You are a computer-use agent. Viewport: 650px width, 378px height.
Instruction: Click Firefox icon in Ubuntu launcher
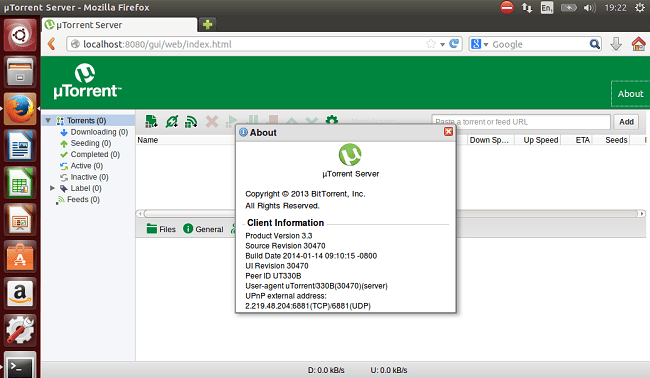[20, 109]
